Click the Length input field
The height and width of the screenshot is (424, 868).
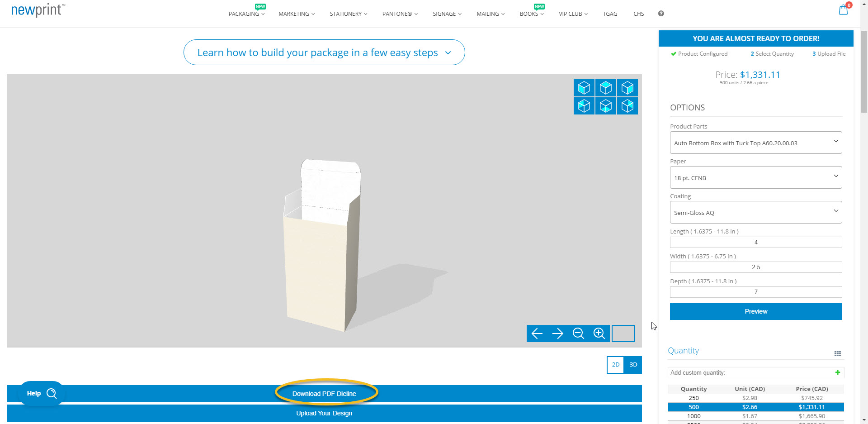point(756,243)
